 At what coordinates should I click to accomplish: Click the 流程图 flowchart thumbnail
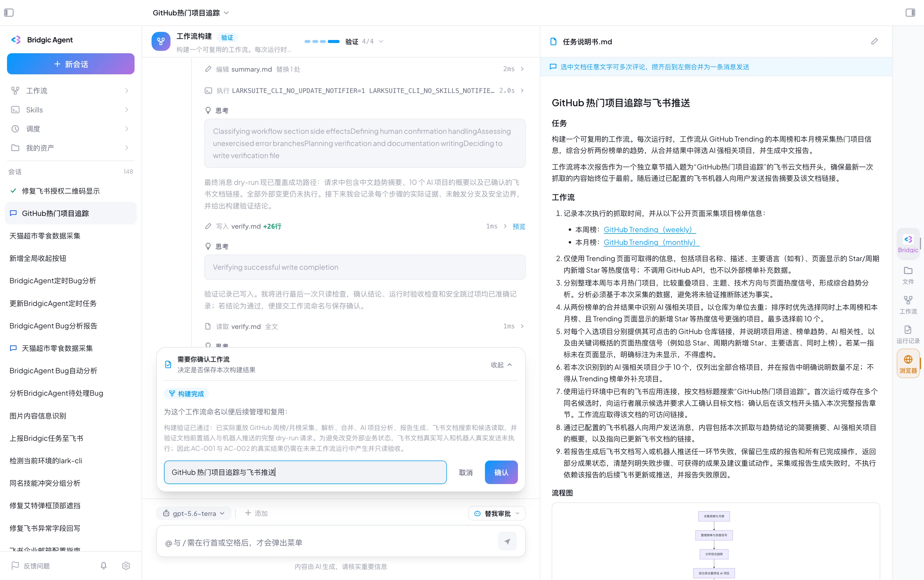coord(715,541)
